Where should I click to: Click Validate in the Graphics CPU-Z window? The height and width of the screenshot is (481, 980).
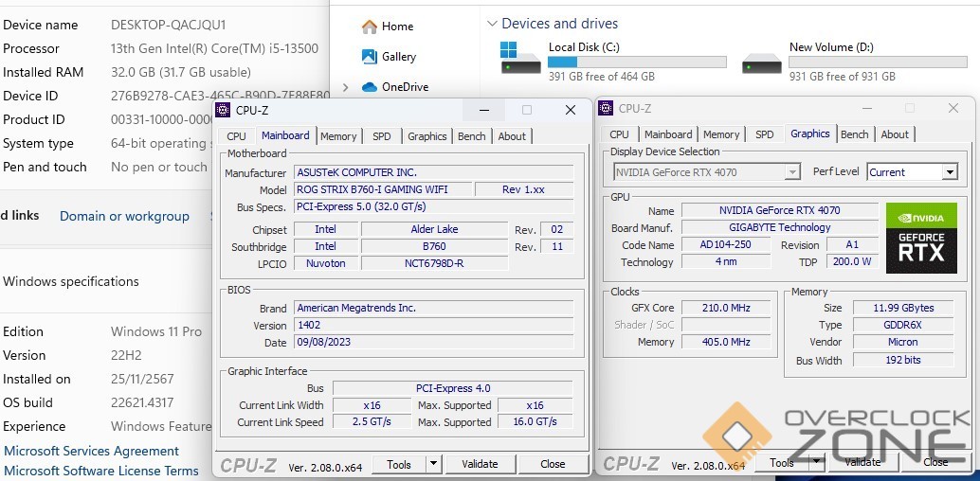point(863,462)
